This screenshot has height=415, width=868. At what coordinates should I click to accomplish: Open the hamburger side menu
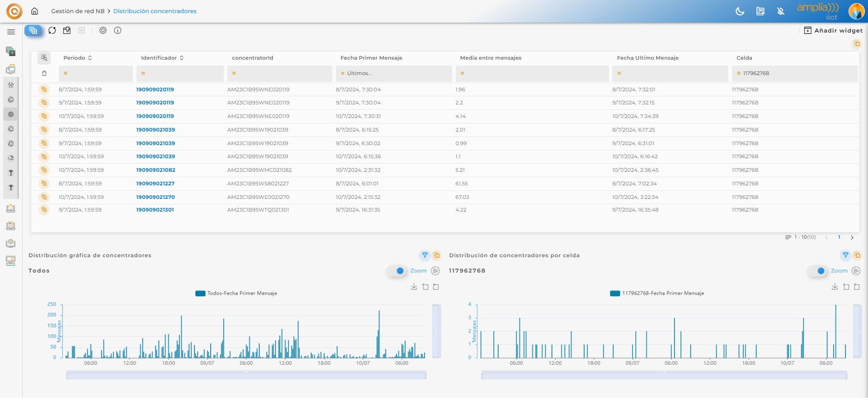[11, 32]
